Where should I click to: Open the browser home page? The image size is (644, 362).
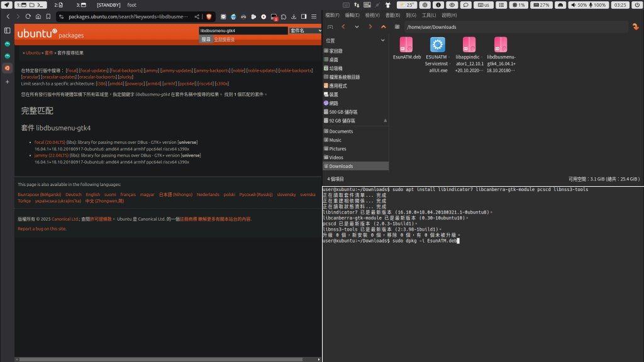pos(38,17)
